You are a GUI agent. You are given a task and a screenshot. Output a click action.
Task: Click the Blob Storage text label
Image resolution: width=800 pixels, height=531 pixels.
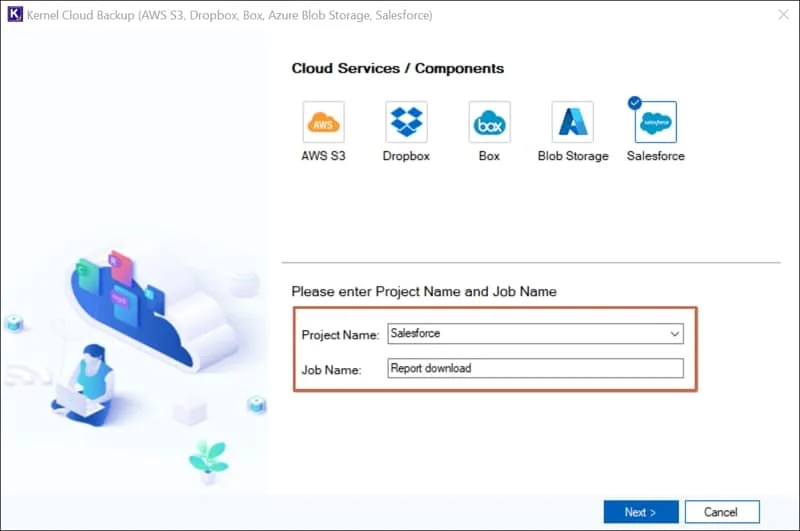pos(573,156)
